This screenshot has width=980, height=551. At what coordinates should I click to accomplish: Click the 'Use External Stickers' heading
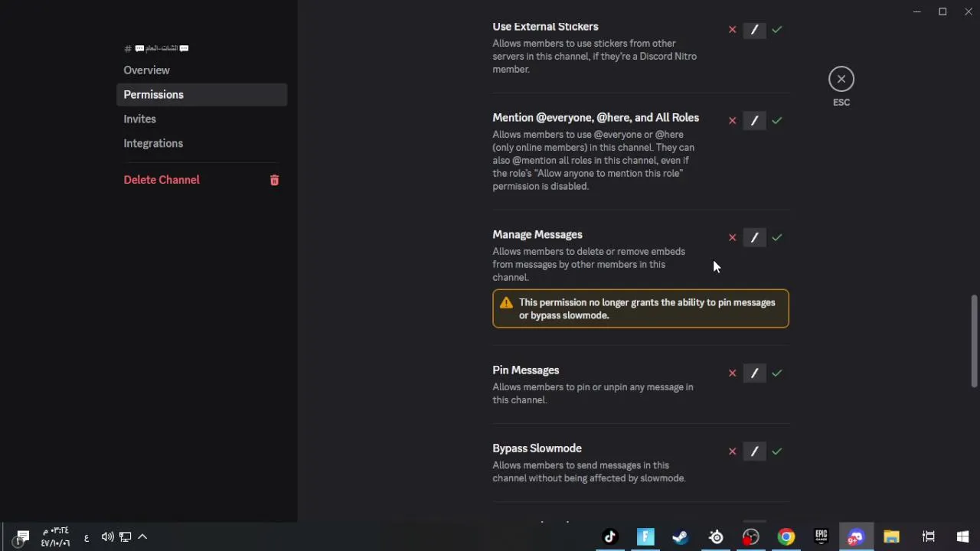545,27
